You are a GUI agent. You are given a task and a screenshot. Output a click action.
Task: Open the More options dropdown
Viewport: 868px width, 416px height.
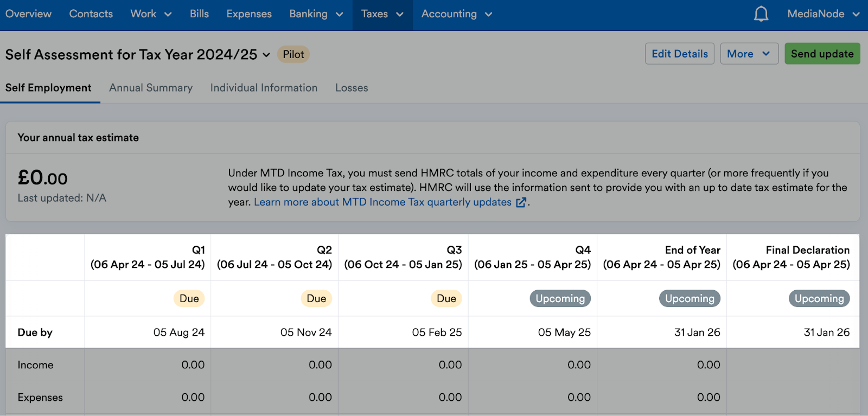coord(749,54)
